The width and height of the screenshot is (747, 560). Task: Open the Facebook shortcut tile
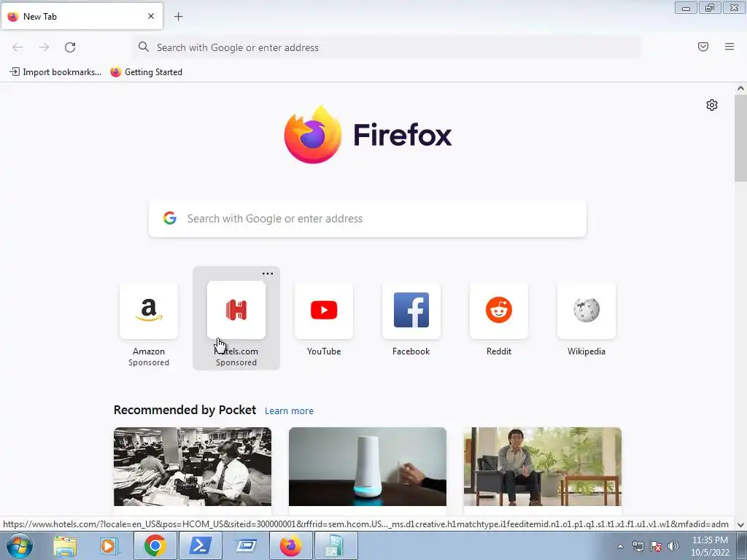[411, 319]
